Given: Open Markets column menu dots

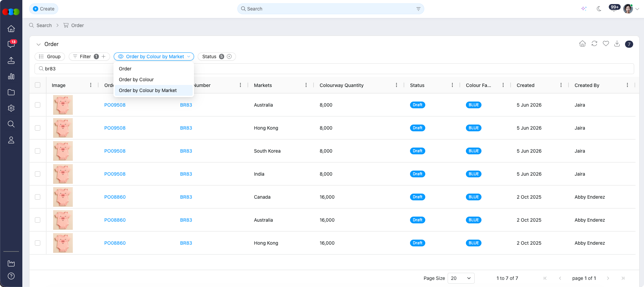Looking at the screenshot, I should click(306, 85).
